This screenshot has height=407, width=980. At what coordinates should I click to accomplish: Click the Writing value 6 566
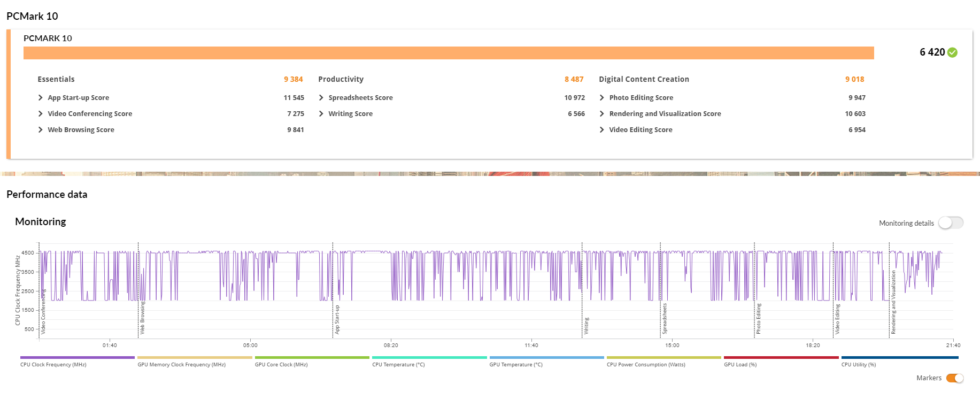576,114
